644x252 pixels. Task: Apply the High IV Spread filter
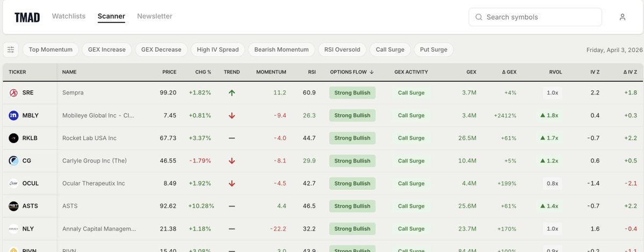pyautogui.click(x=218, y=49)
